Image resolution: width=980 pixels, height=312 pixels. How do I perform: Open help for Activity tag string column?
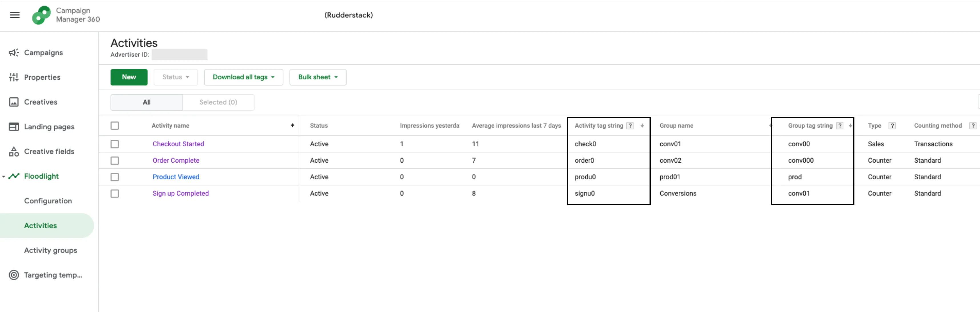pyautogui.click(x=630, y=126)
